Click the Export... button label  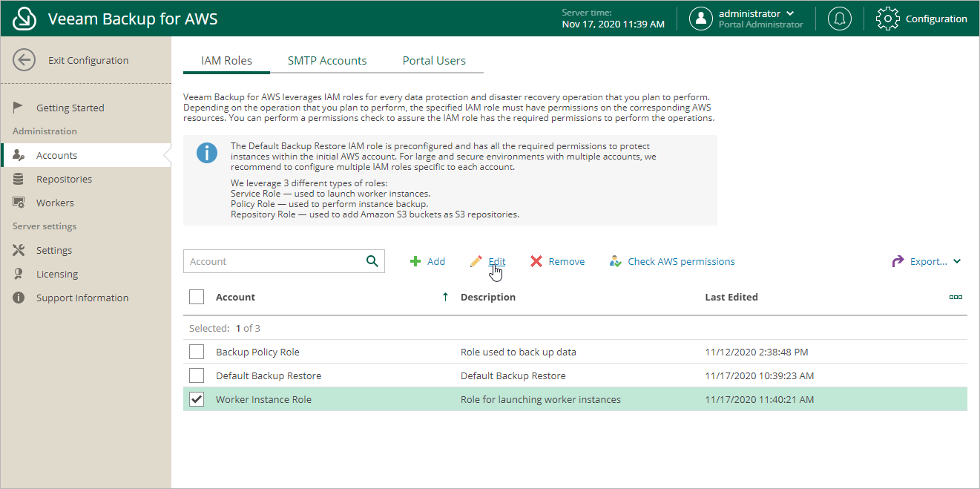coord(929,261)
